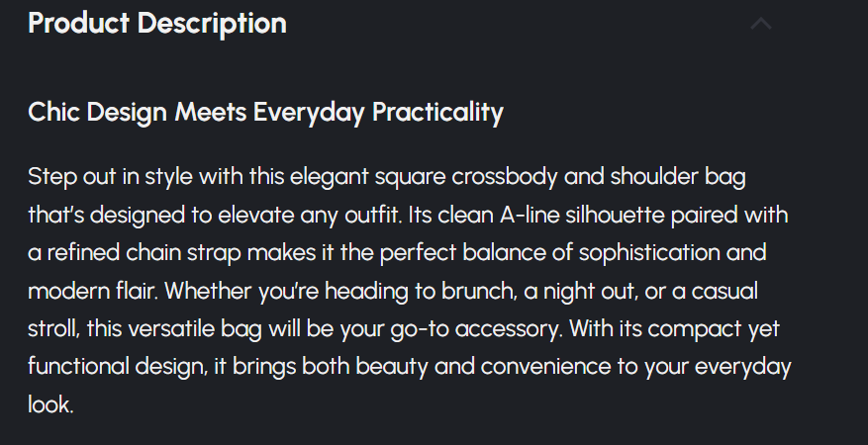Viewport: 868px width, 445px height.
Task: Click the Product Description heading
Action: [x=157, y=24]
